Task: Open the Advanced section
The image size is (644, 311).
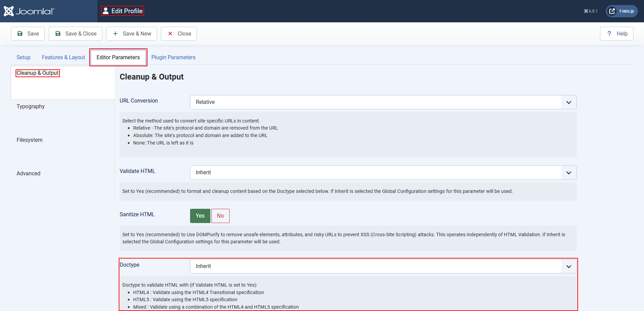Action: (28, 173)
